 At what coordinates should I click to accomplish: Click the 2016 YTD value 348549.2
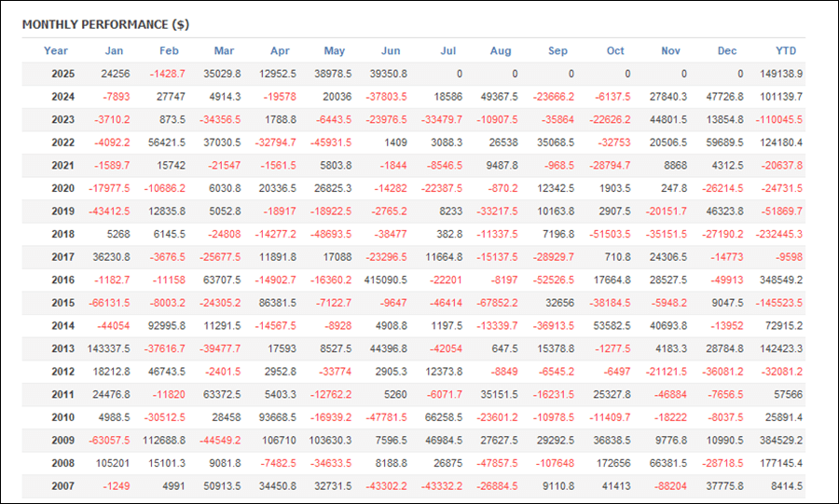(781, 280)
